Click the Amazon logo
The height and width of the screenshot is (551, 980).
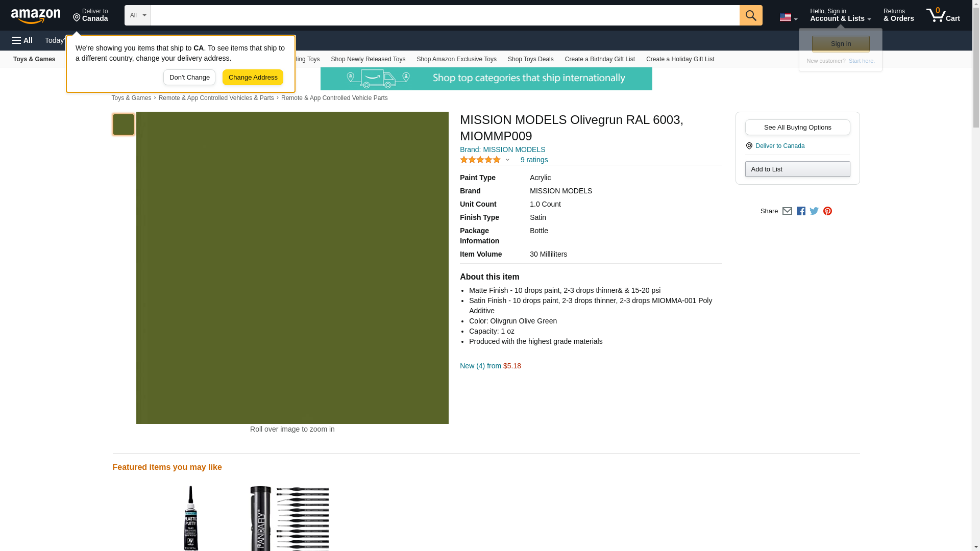36,16
